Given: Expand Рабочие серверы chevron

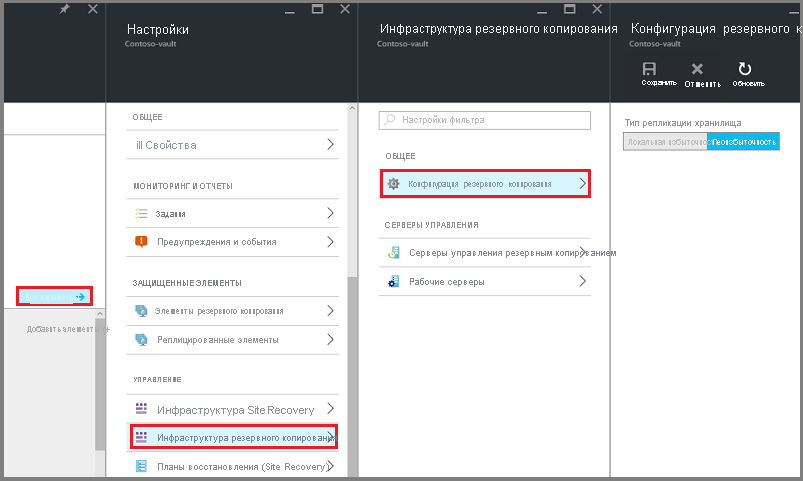Looking at the screenshot, I should 582,281.
